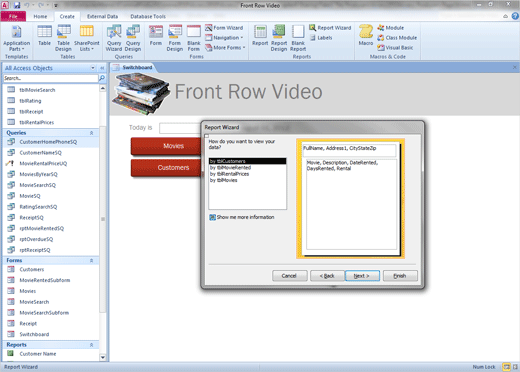Select the Table Design icon
This screenshot has width=520, height=372.
(63, 39)
